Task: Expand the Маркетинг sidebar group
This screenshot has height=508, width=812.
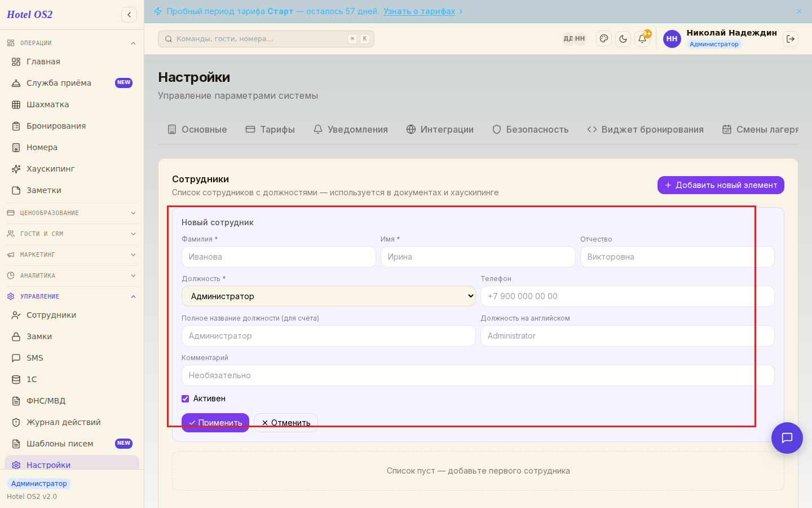Action: click(x=71, y=255)
